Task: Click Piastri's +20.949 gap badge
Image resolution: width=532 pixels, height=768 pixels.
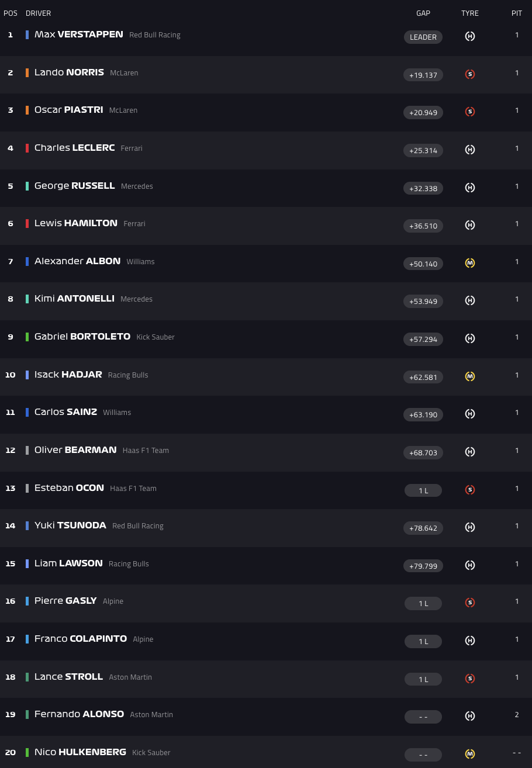Action: [x=423, y=112]
